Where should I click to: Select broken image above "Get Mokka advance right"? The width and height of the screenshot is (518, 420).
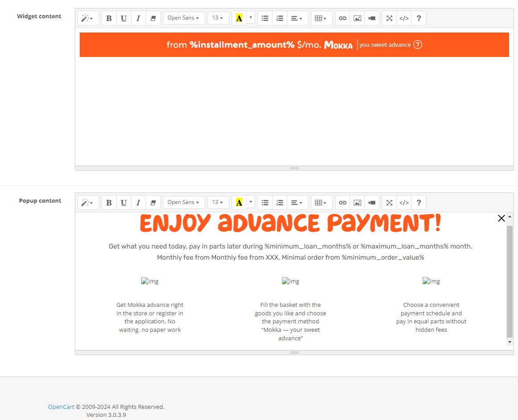pyautogui.click(x=150, y=281)
